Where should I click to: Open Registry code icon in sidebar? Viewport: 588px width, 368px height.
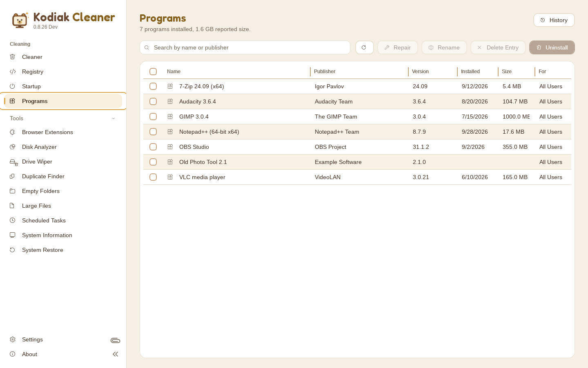[x=13, y=72]
